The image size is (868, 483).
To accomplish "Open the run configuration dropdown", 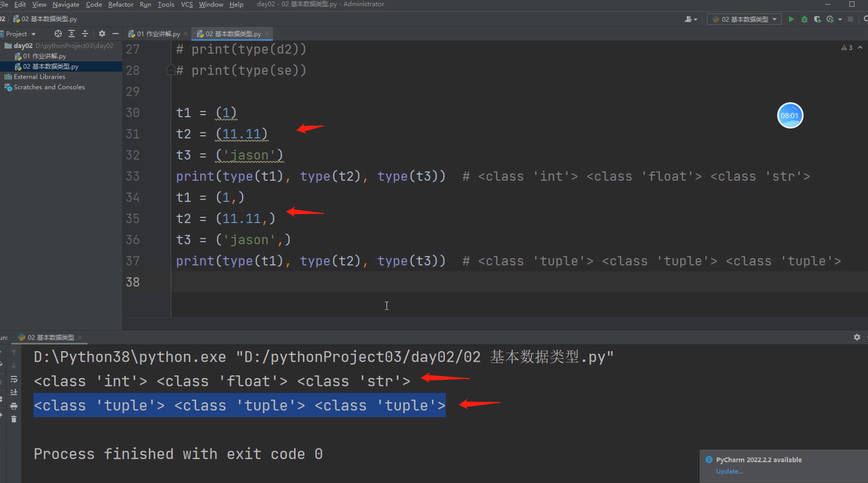I will 744,19.
